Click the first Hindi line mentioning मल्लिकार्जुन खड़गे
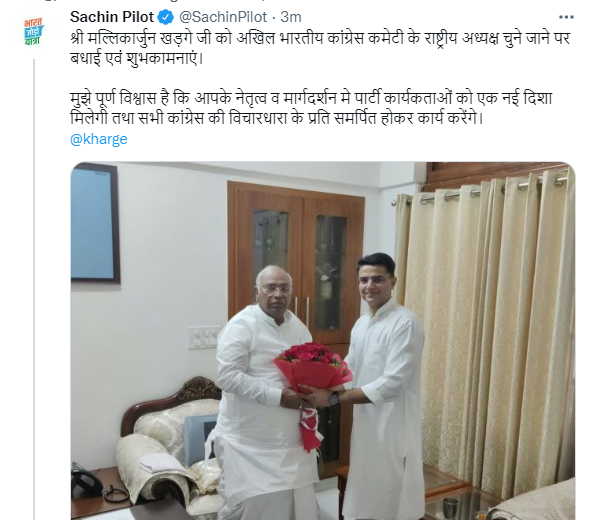The image size is (589, 520). pos(320,38)
